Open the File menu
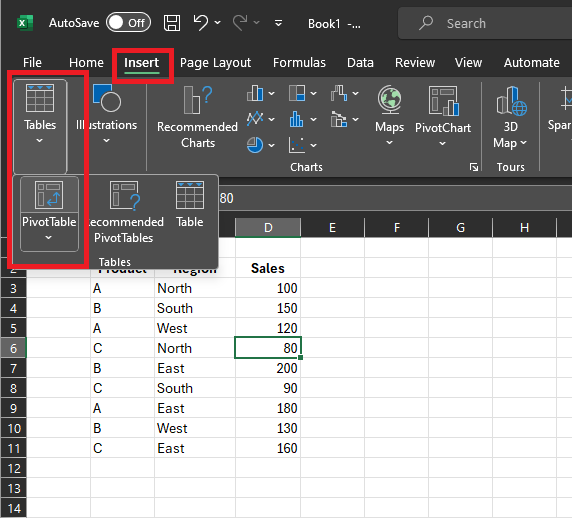 pyautogui.click(x=32, y=62)
